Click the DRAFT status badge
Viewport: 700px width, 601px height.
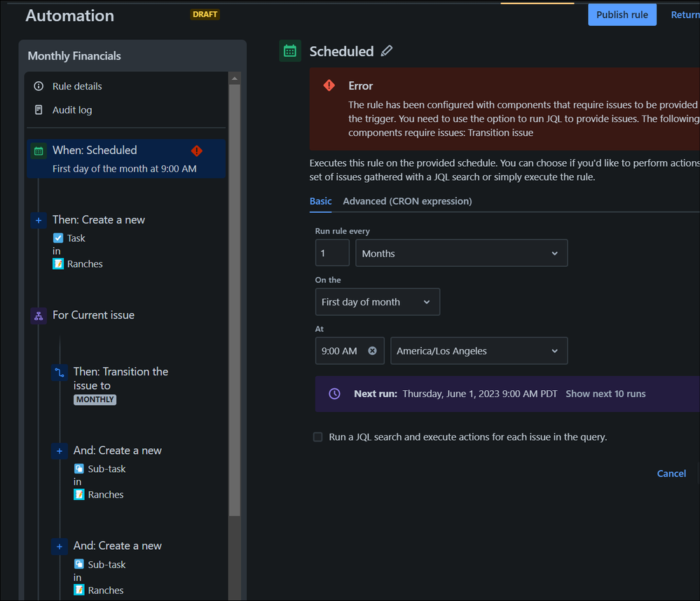[205, 14]
